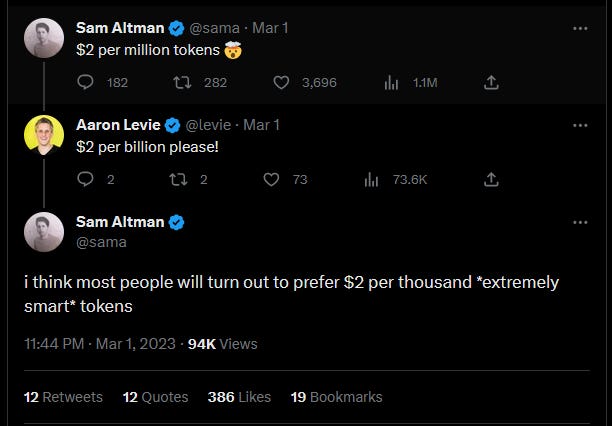Like Sam Altman's first tweet

[281, 83]
